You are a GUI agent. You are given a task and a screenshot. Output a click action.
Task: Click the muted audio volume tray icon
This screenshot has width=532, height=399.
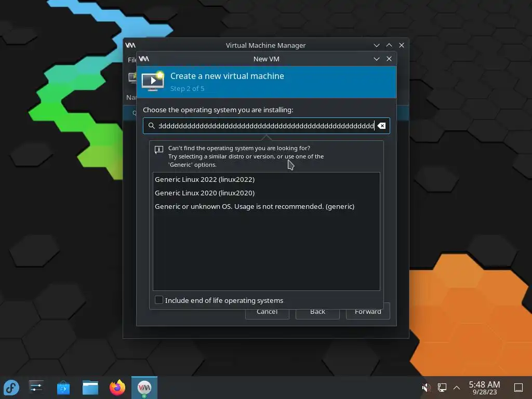(x=426, y=388)
